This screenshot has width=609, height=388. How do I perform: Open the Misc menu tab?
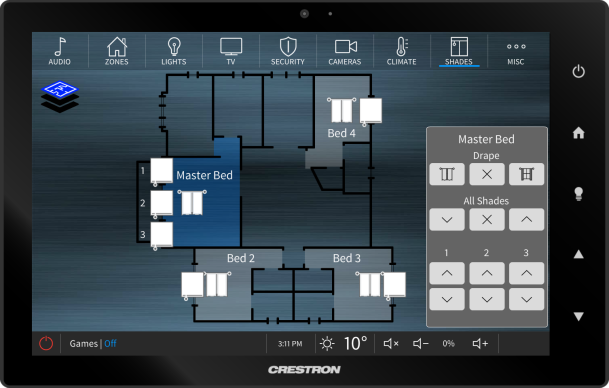[516, 51]
